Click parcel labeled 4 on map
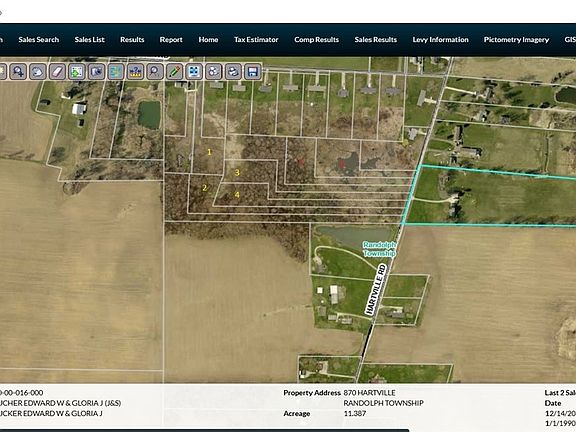This screenshot has height=432, width=576. coord(237,195)
